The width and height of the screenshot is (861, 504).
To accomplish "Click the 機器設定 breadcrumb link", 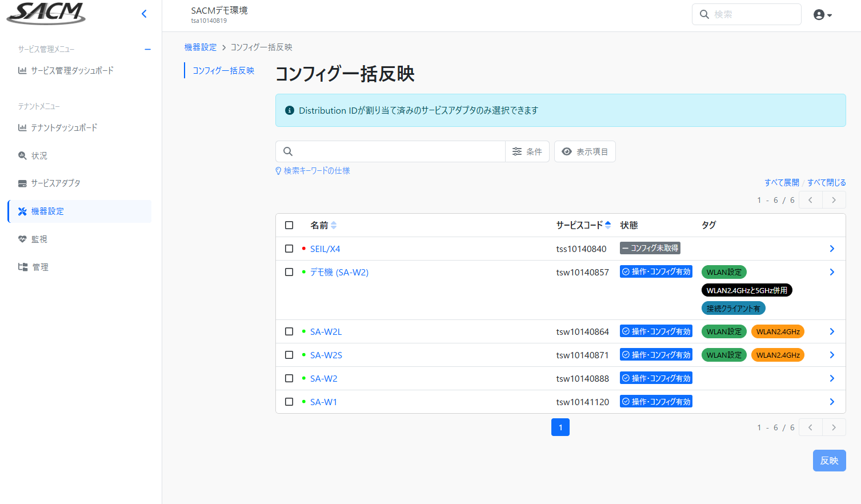I will (201, 47).
